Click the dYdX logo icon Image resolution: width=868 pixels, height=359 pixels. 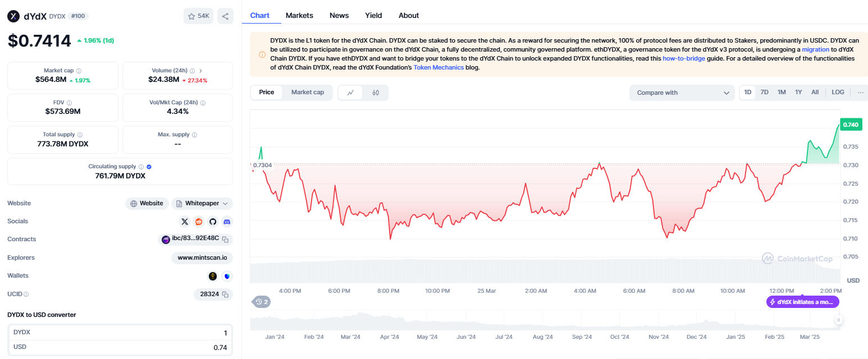point(13,16)
